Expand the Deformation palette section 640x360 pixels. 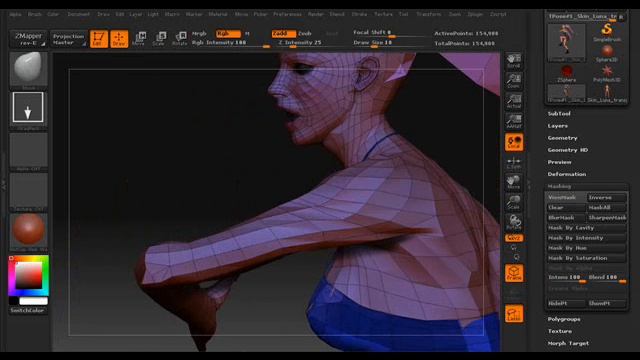[567, 174]
